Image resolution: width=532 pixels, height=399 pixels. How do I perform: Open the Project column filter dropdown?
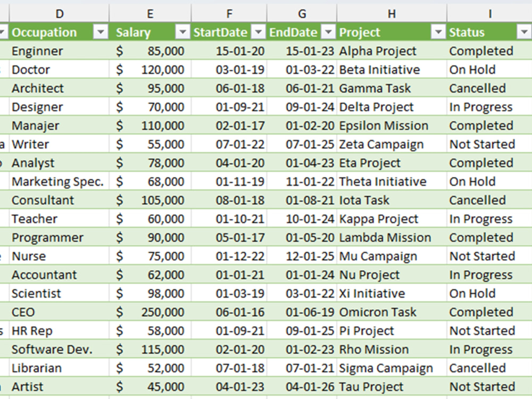438,32
